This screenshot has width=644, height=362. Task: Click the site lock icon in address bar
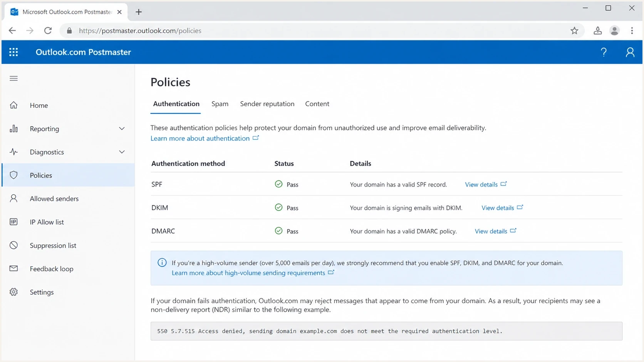69,31
